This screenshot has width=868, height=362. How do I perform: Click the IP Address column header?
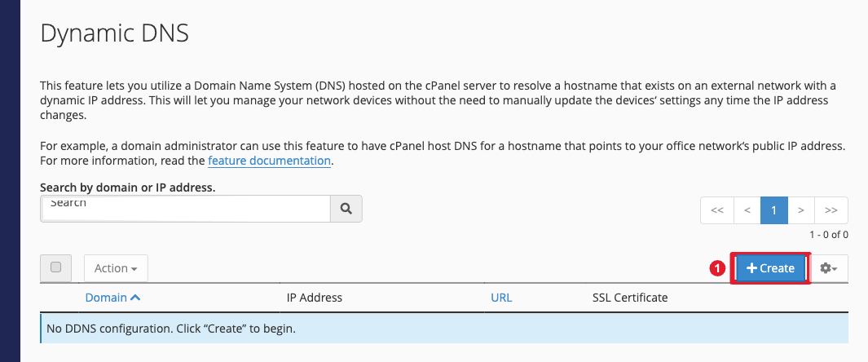tap(315, 298)
